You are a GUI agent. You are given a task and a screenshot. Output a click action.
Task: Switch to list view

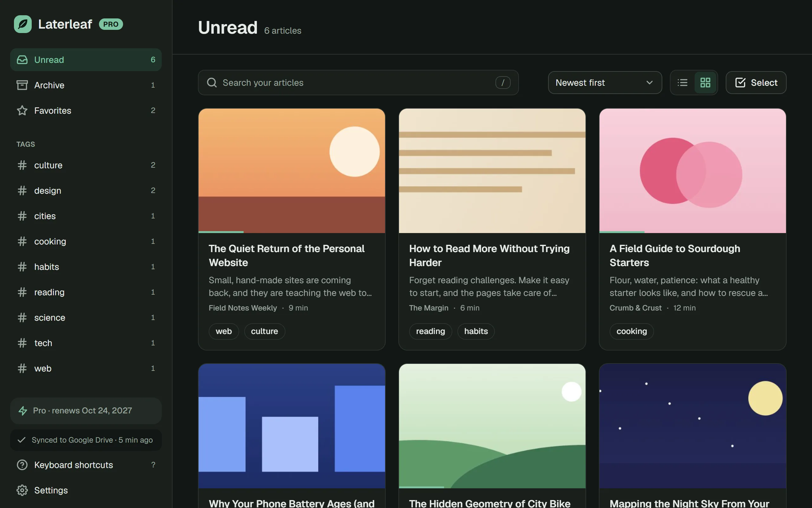coord(683,83)
